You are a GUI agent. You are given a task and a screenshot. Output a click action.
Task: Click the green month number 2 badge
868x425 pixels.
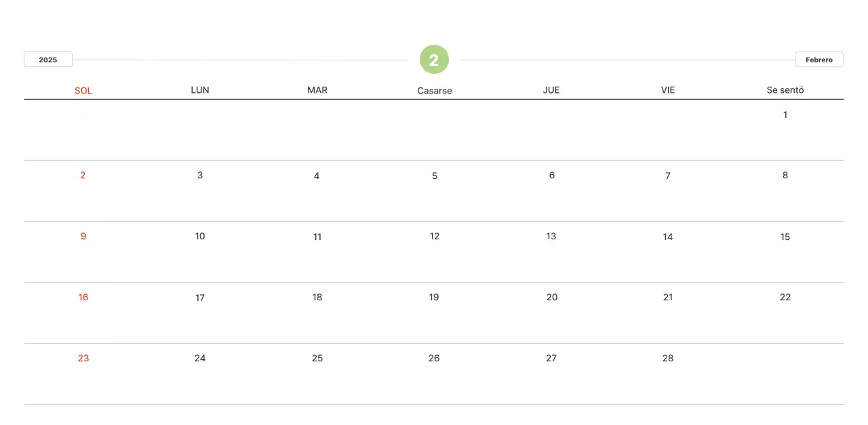pyautogui.click(x=434, y=60)
